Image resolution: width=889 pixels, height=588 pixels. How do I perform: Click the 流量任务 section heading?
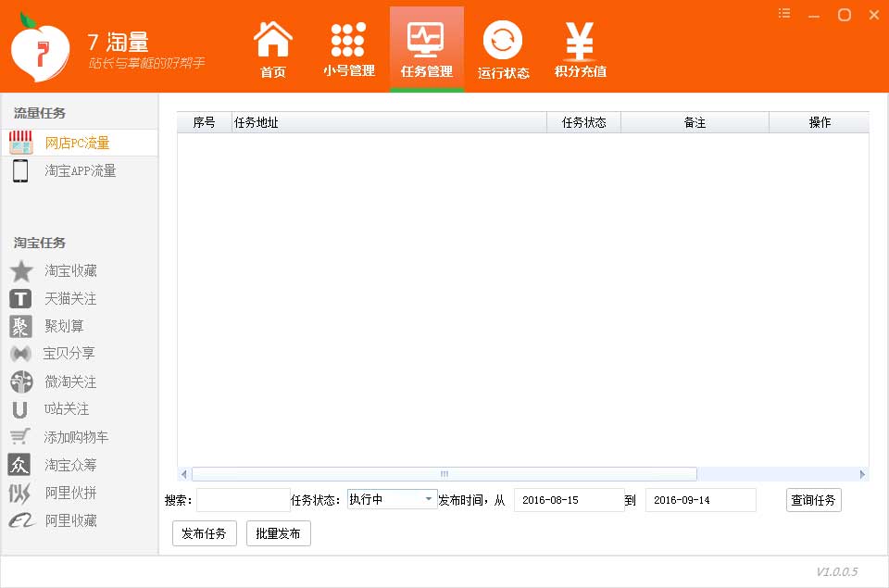[40, 113]
